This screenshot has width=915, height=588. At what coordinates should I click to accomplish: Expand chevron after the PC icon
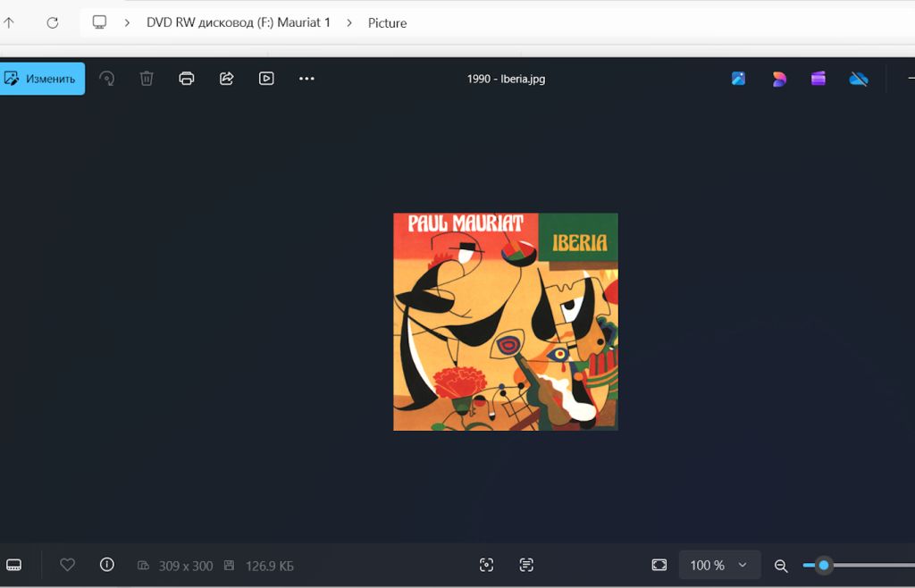click(x=127, y=22)
